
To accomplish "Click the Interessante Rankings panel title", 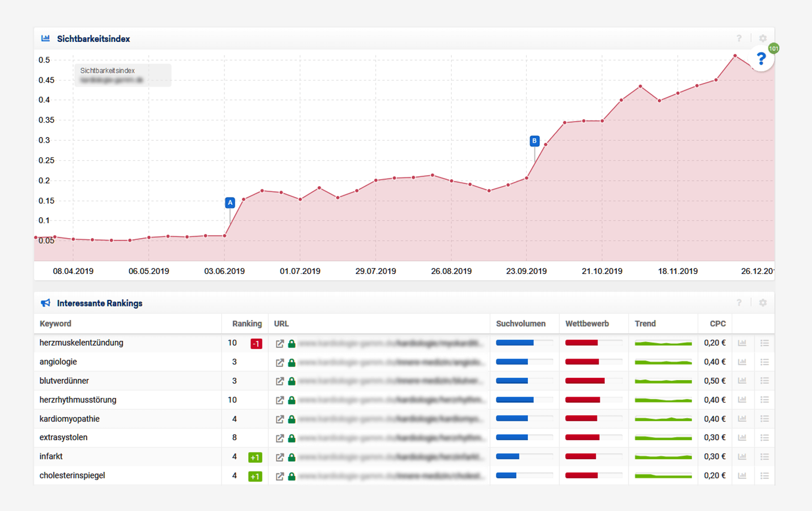I will 99,303.
